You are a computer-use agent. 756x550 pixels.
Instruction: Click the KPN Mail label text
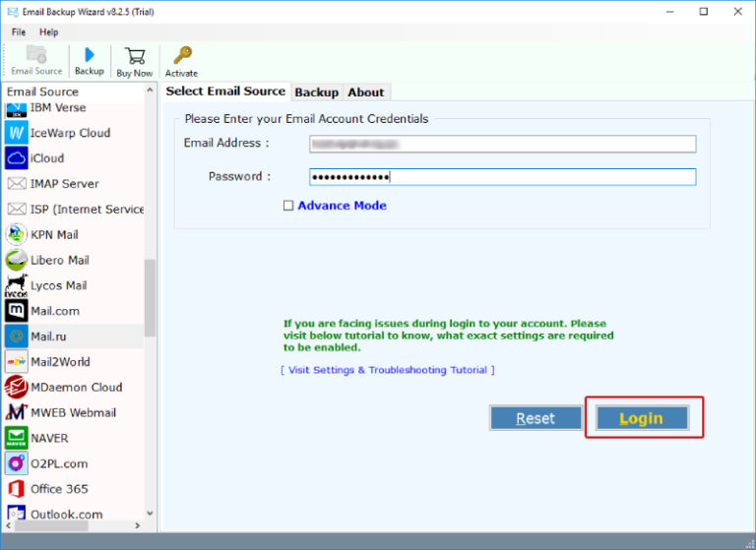tap(54, 235)
